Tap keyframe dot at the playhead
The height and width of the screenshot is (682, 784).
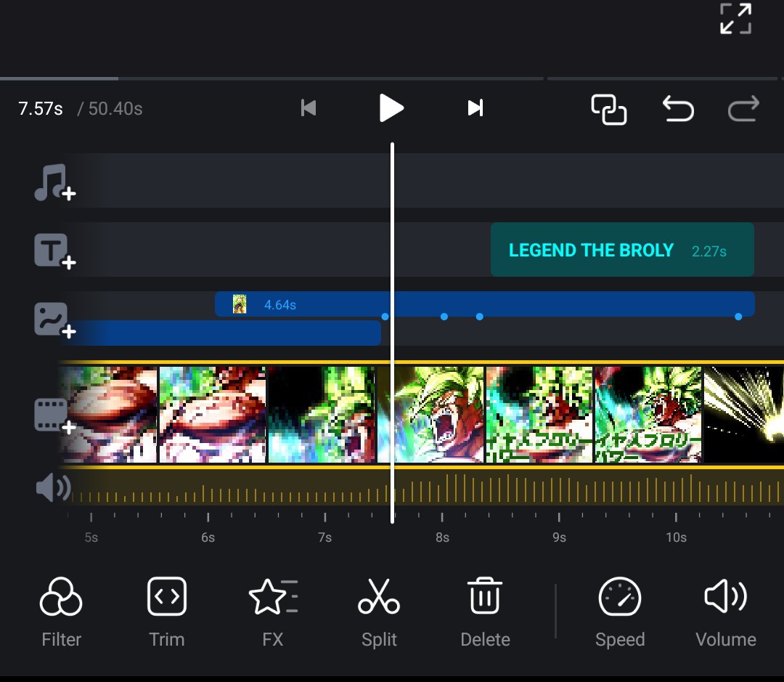tap(385, 317)
